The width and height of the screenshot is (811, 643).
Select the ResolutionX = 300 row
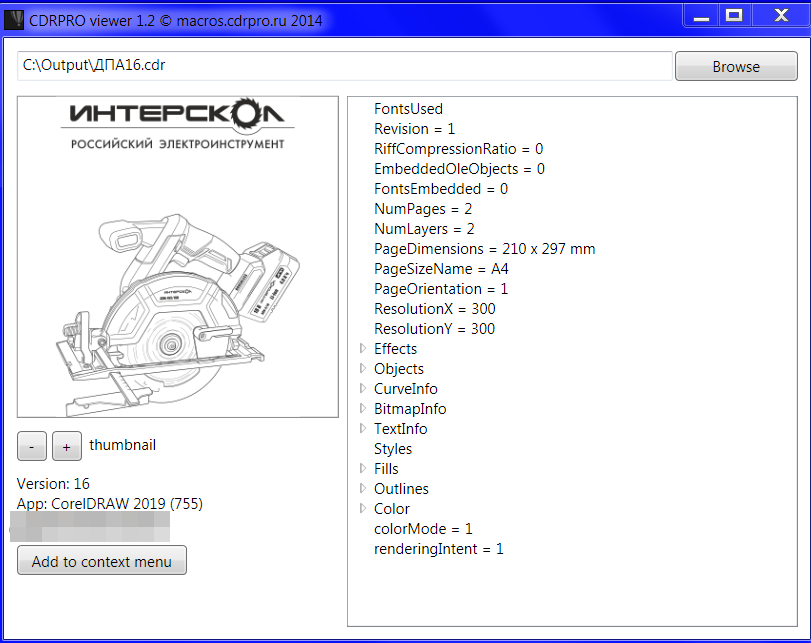[x=434, y=309]
